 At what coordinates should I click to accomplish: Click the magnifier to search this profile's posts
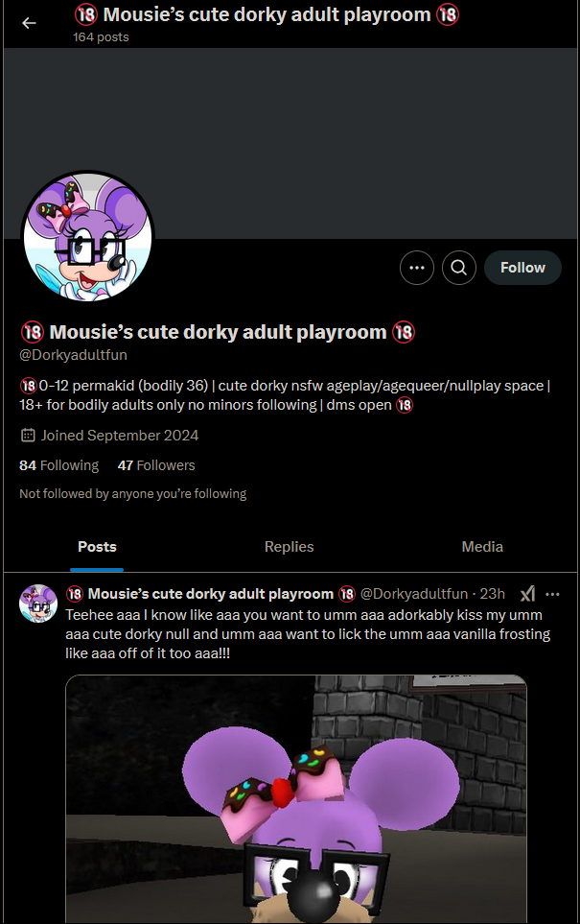tap(458, 268)
